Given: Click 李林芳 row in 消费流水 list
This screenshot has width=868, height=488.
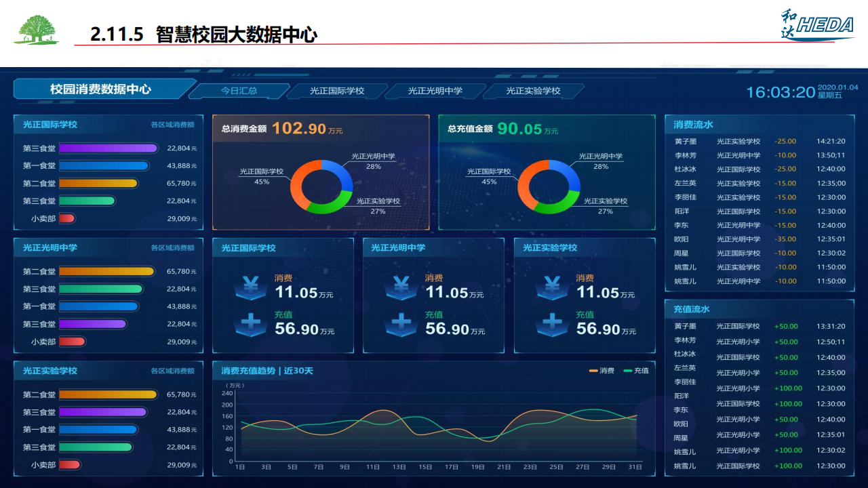Looking at the screenshot, I should (759, 155).
